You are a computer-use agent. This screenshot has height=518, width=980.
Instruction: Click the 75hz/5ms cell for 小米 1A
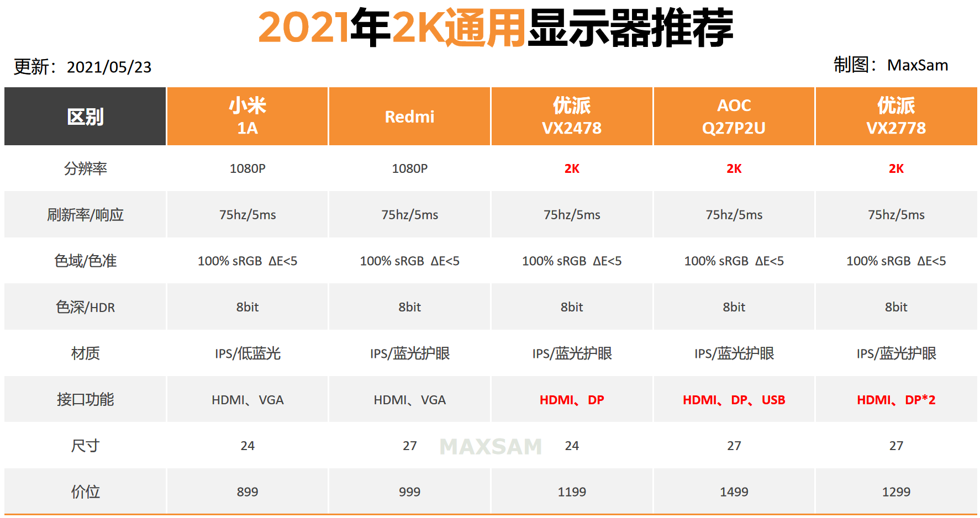pos(247,215)
